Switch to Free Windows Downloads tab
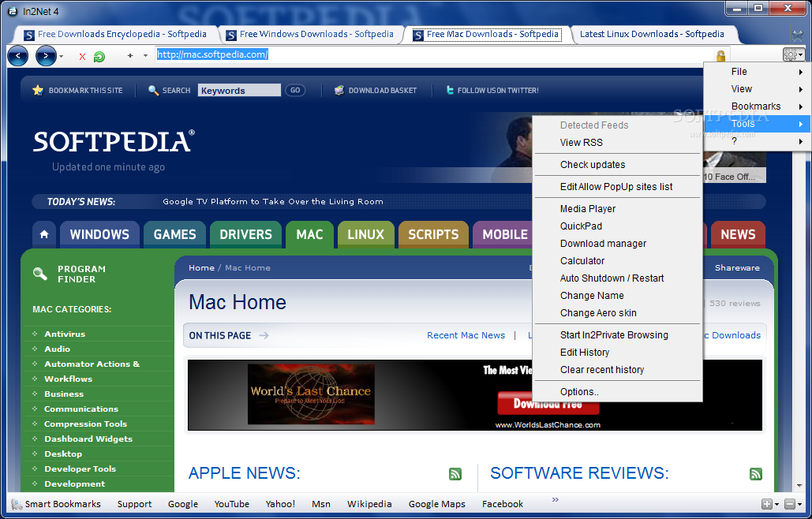 pos(311,34)
